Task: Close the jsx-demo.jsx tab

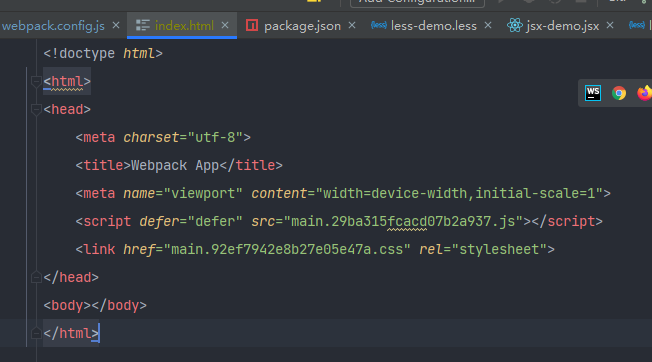Action: (610, 25)
